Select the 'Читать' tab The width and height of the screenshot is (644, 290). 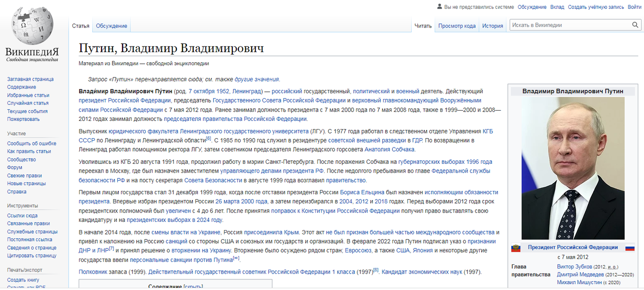click(423, 26)
